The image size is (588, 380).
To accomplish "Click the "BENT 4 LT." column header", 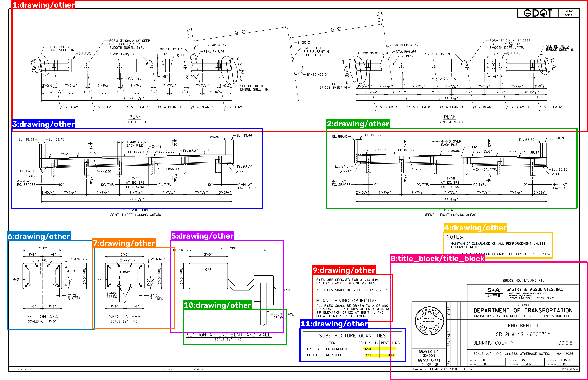I will [x=368, y=343].
